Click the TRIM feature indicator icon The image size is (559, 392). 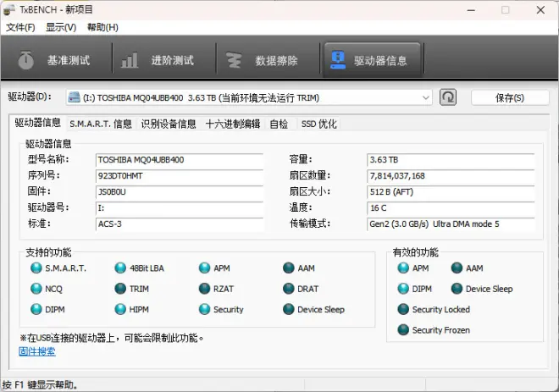121,289
